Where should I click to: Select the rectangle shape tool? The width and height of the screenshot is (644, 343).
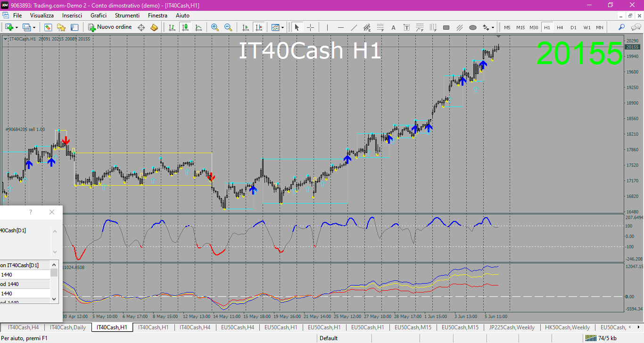446,27
